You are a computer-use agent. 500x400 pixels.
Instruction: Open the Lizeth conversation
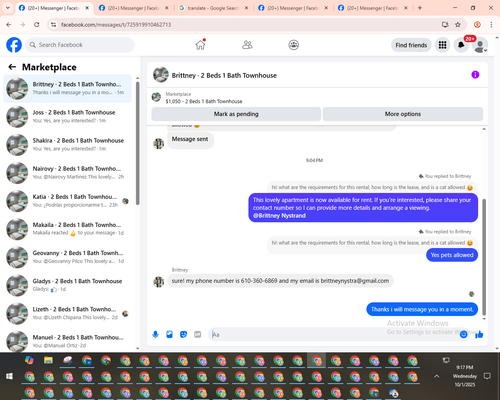click(67, 313)
